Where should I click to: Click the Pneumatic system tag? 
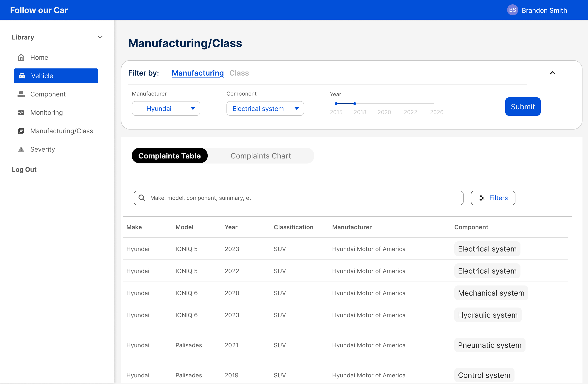pos(490,345)
